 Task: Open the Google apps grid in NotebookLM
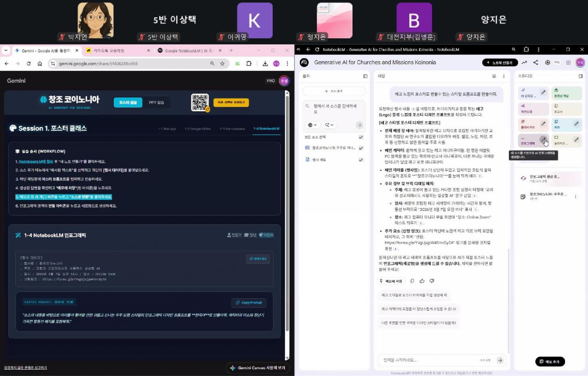tap(568, 63)
